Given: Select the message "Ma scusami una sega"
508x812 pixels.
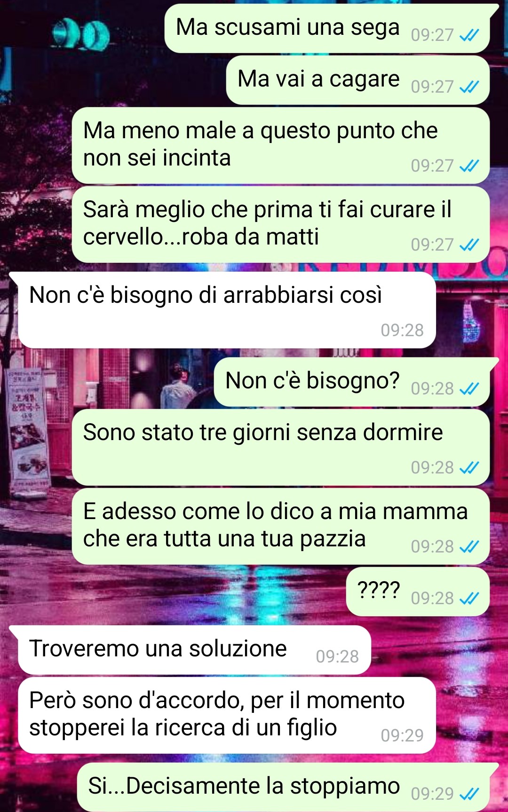Looking at the screenshot, I should click(x=327, y=29).
